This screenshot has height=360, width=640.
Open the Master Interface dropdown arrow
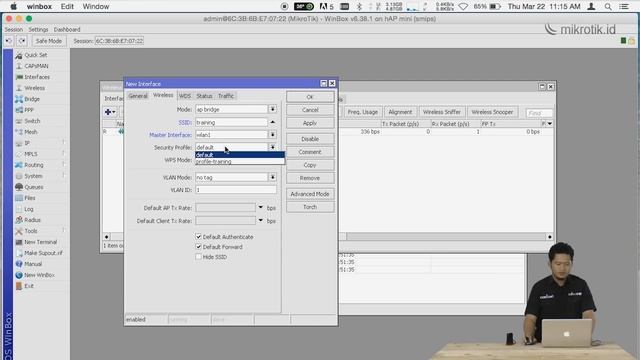272,135
